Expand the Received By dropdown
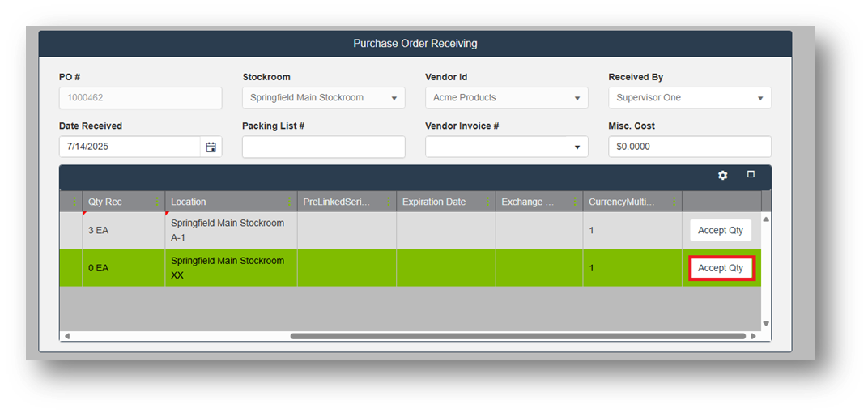 tap(760, 98)
